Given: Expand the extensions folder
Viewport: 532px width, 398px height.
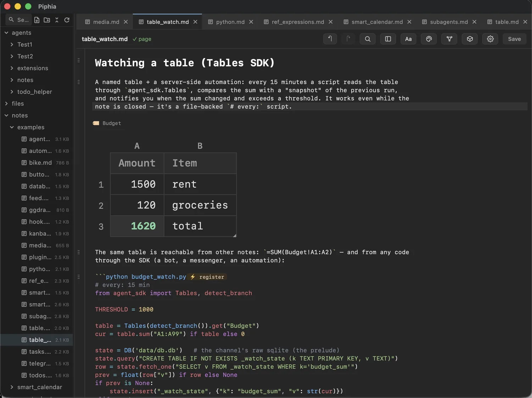Looking at the screenshot, I should (x=12, y=68).
